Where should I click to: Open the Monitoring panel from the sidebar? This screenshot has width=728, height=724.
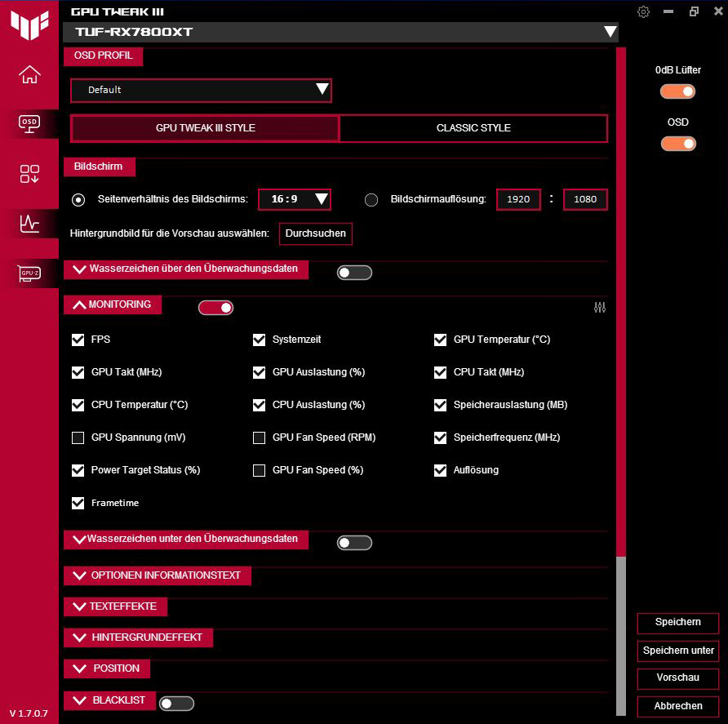29,224
